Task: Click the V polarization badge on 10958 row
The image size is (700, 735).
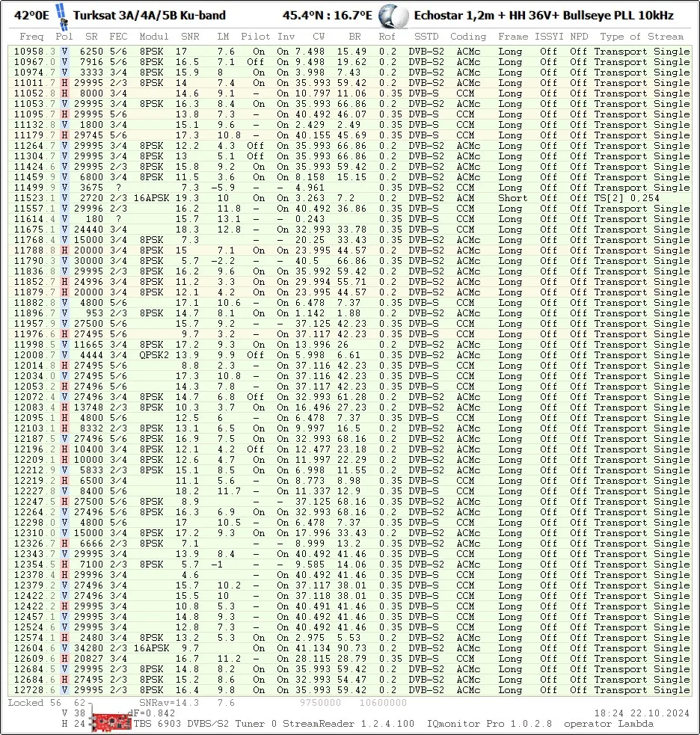Action: pyautogui.click(x=65, y=52)
